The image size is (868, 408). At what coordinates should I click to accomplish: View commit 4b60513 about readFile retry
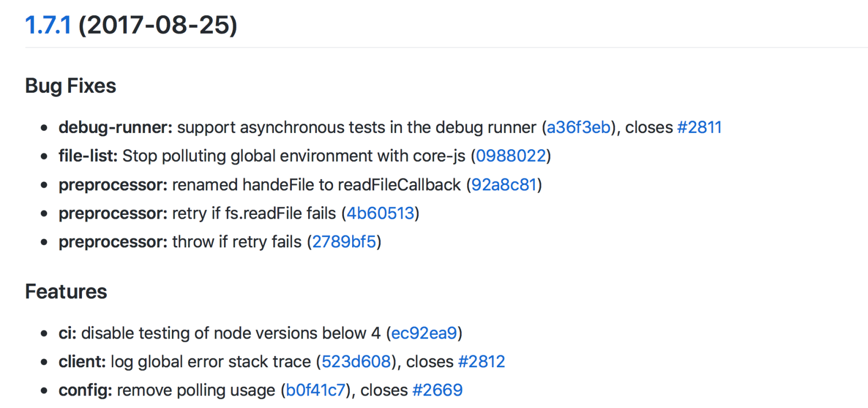click(380, 213)
